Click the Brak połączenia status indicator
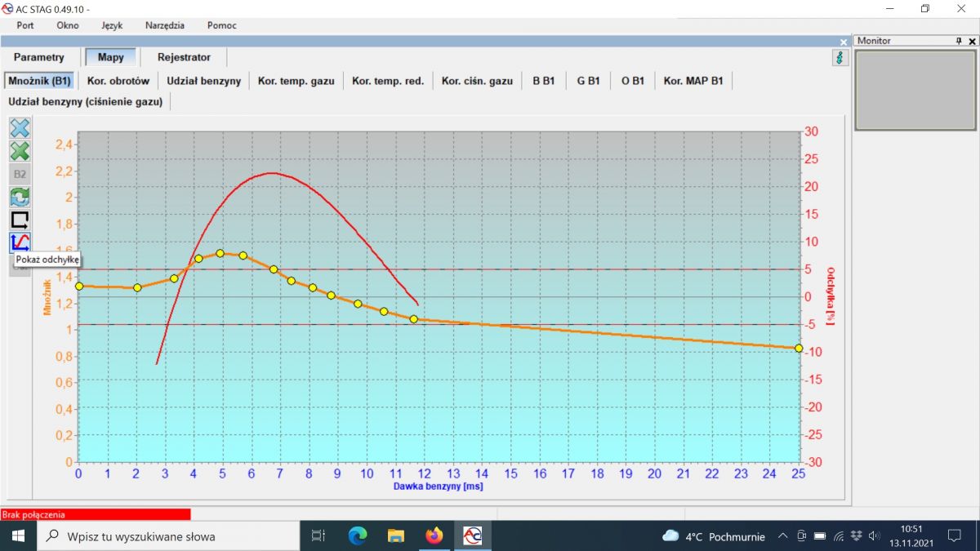Viewport: 980px width, 551px height. tap(96, 514)
